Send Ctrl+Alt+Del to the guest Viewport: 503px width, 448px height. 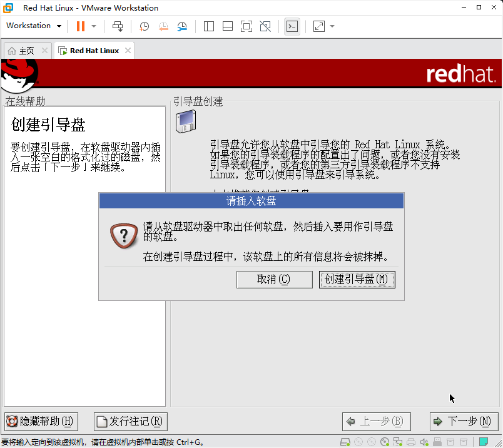click(117, 26)
